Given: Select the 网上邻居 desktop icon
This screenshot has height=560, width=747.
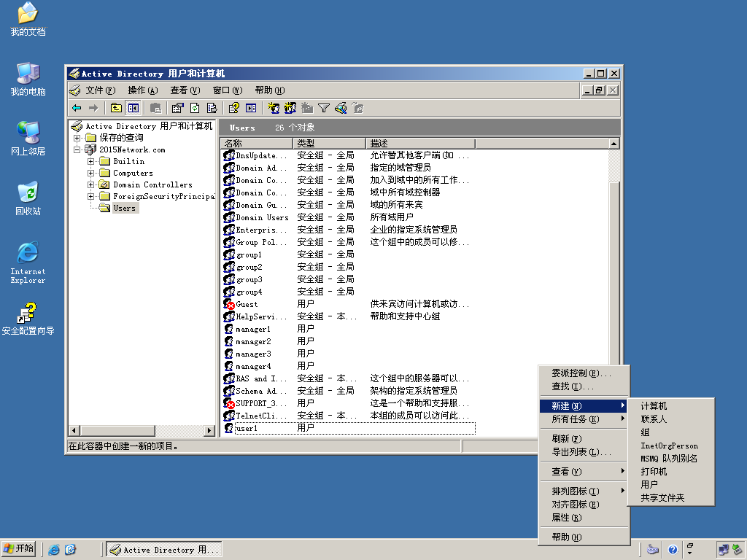Looking at the screenshot, I should point(28,139).
